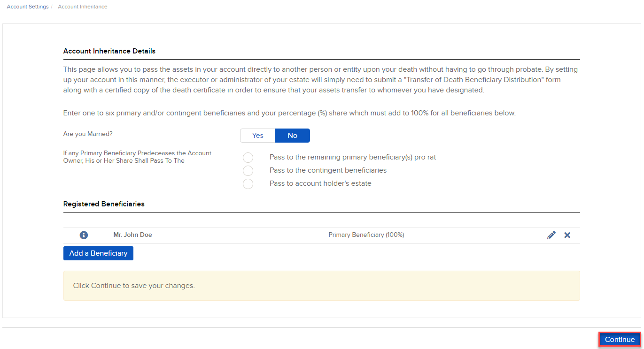Viewport: 644px width, 349px height.
Task: Click the 'Pass to the contingent beneficiaries' label
Action: [328, 170]
